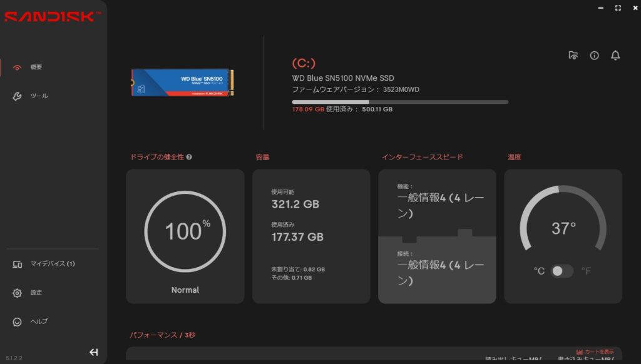Image resolution: width=641 pixels, height=364 pixels.
Task: Click the チャートを表示 link in the performance panel
Action: [x=595, y=351]
